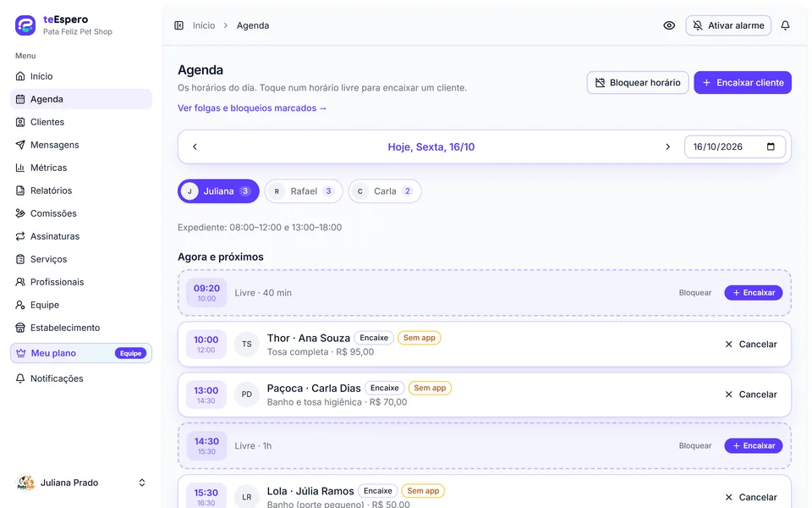Click the Profissionais people icon
This screenshot has width=812, height=508.
coord(20,281)
